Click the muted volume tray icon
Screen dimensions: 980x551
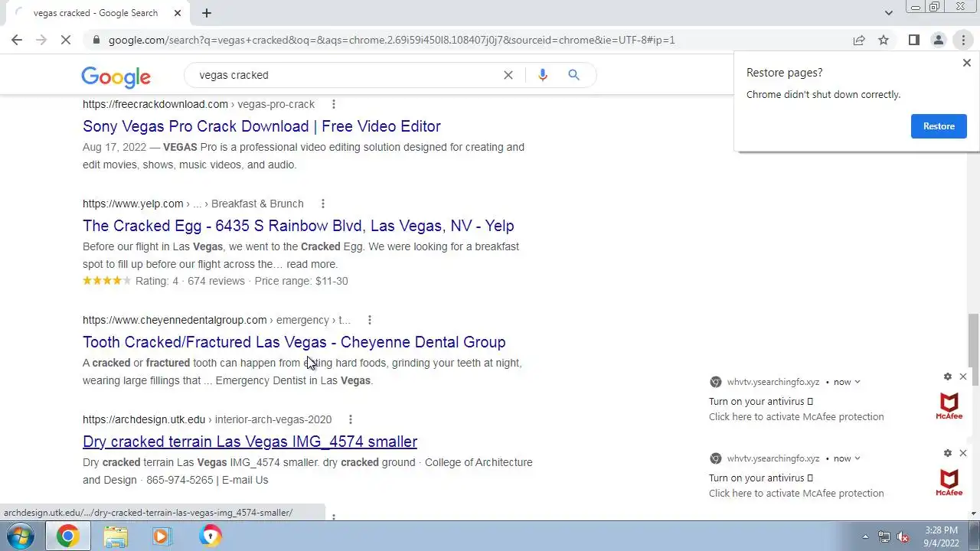click(x=903, y=536)
